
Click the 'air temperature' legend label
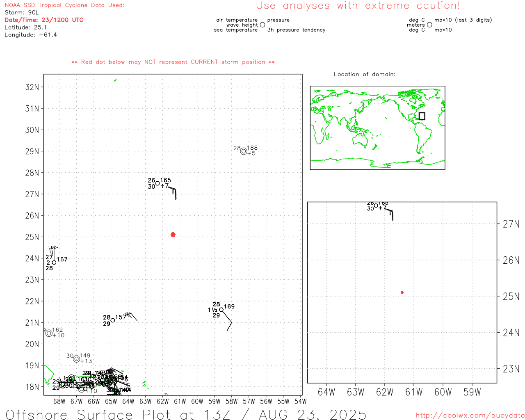(x=237, y=20)
